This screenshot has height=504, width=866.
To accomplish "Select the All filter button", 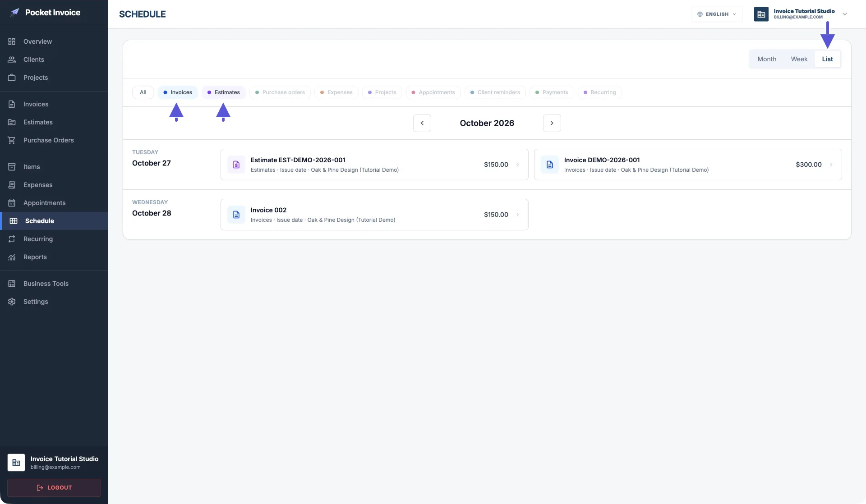I will pos(143,92).
